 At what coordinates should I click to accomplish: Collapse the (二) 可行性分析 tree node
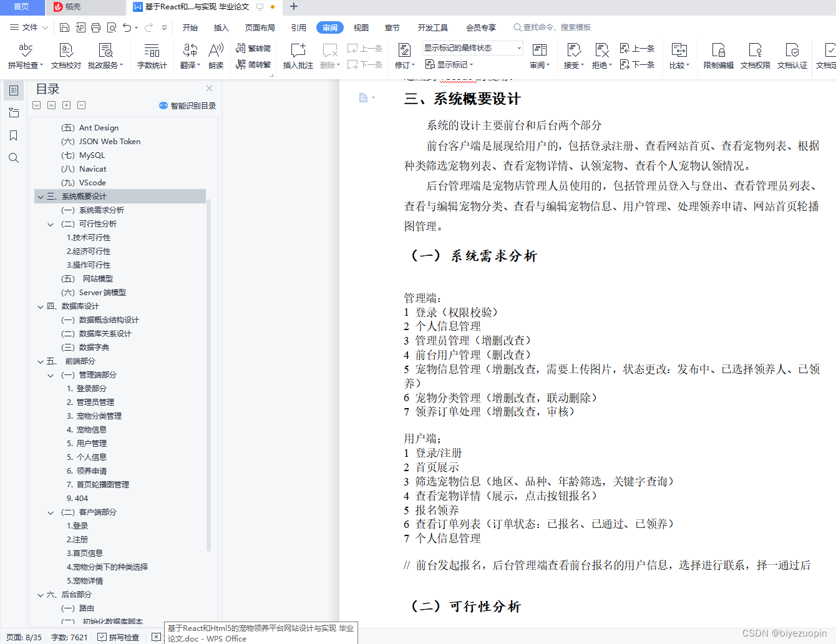[51, 224]
